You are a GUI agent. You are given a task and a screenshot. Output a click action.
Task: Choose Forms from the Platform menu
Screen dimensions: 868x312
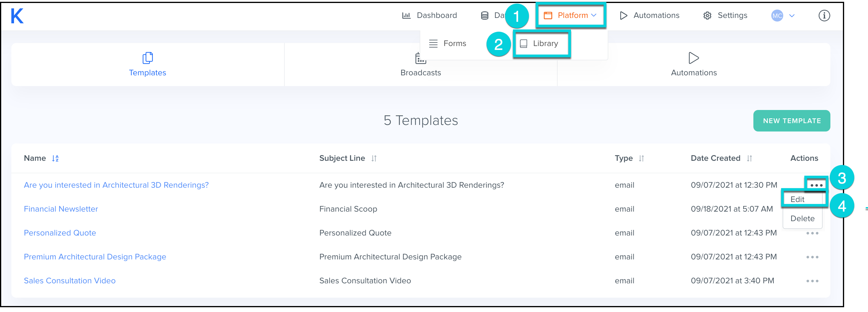point(448,44)
